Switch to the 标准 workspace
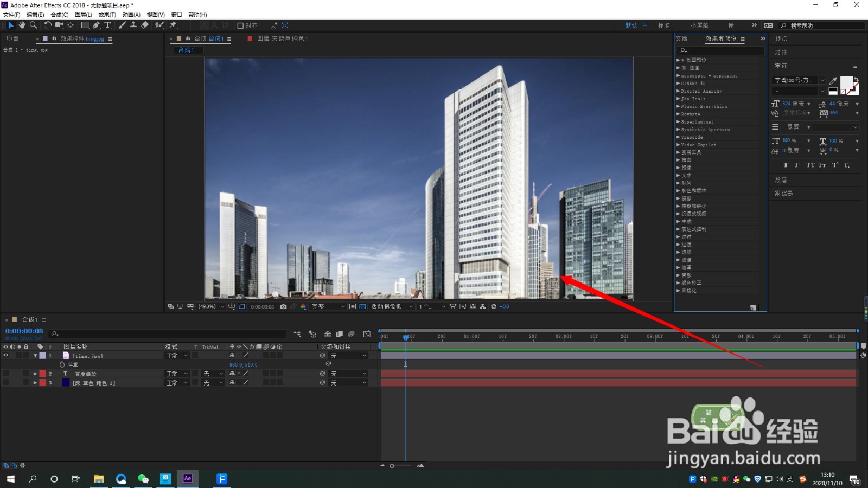Viewport: 868px width, 488px height. click(664, 25)
